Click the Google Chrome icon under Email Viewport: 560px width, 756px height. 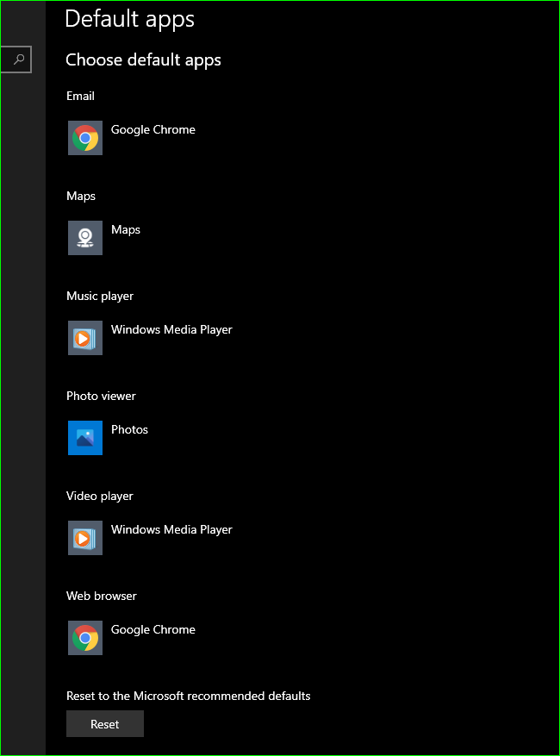coord(85,138)
